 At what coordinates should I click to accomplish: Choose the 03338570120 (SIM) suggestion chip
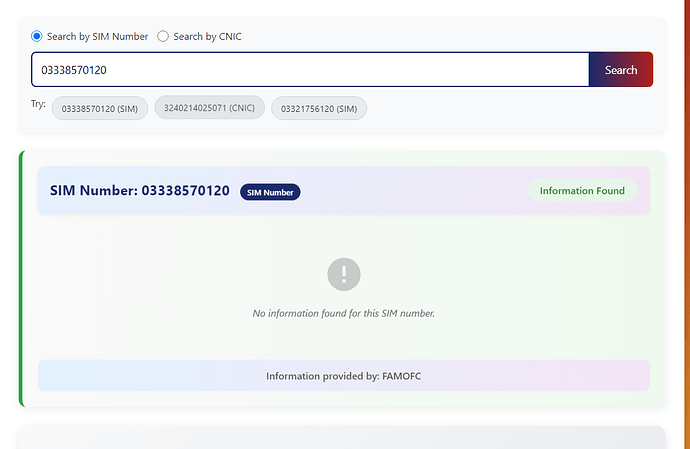coord(100,108)
